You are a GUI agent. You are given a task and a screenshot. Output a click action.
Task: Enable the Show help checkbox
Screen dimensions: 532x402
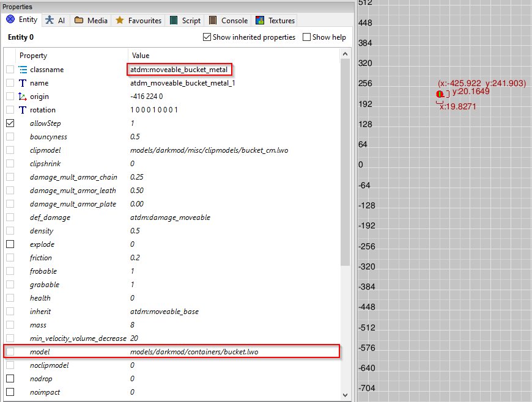(306, 37)
